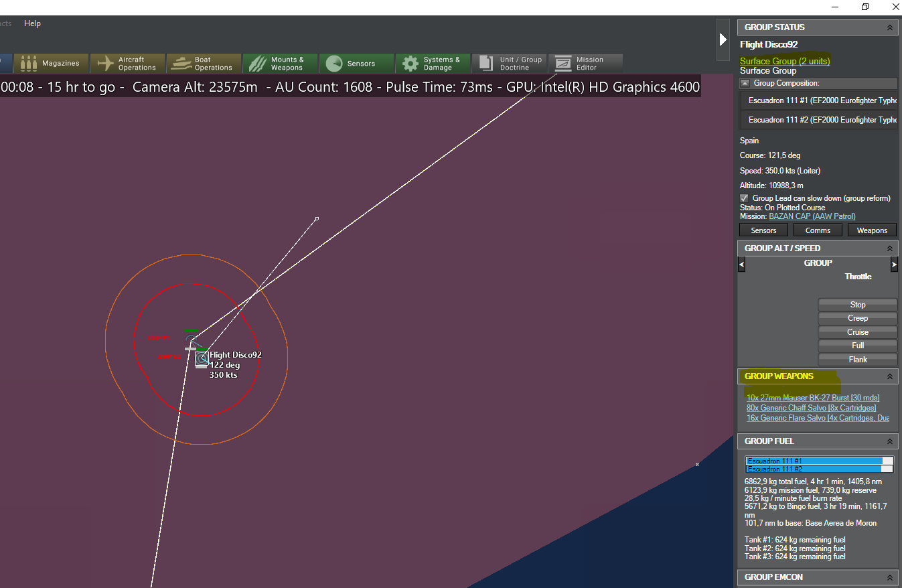Collapse the right side panel with the white arrow
Image resolution: width=902 pixels, height=588 pixels.
pyautogui.click(x=723, y=40)
